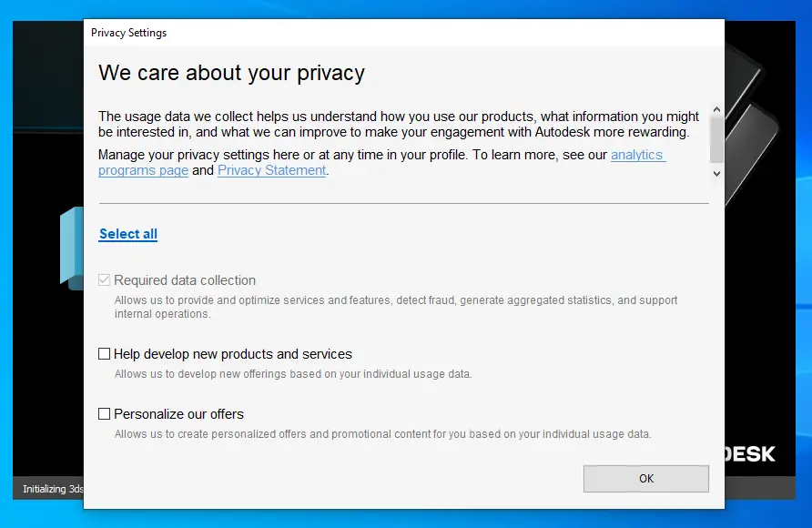This screenshot has width=812, height=528.
Task: Click 'Initializing 3ds' status in splash window
Action: pos(53,489)
